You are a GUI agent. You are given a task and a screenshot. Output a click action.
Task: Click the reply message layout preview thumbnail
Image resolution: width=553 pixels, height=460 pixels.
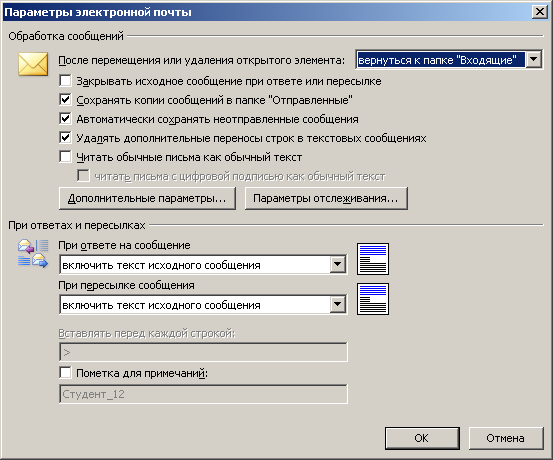point(373,259)
